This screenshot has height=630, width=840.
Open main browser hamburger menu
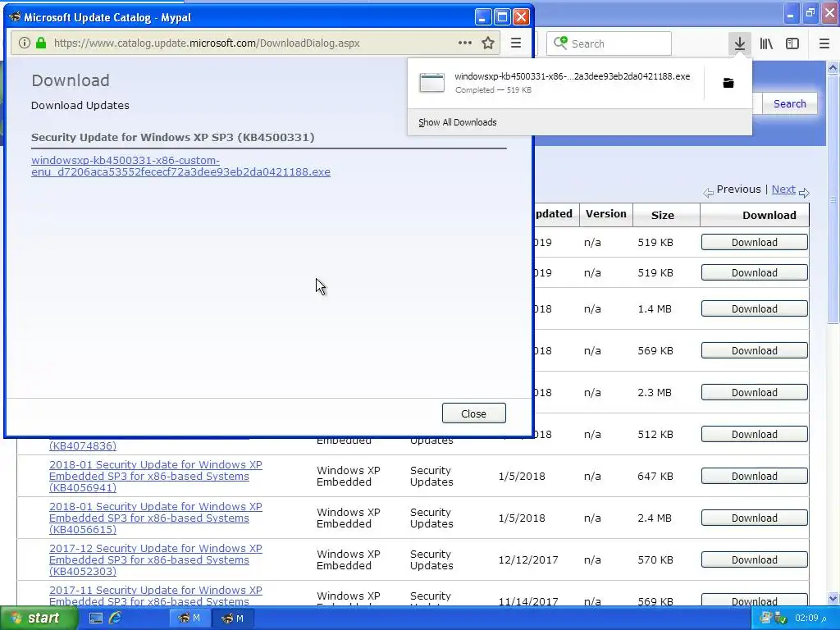(x=824, y=43)
